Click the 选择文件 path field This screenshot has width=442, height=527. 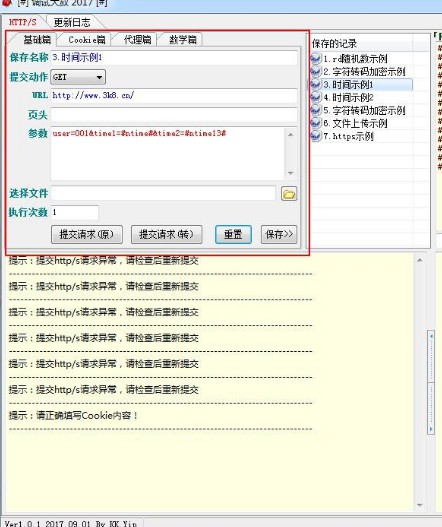[163, 193]
